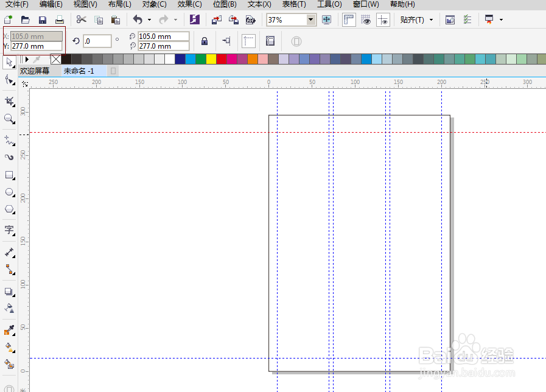Select the Shape tool

point(9,80)
